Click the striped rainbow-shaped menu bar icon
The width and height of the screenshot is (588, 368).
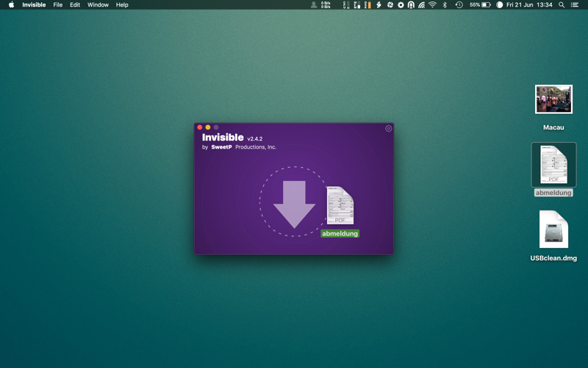(422, 5)
